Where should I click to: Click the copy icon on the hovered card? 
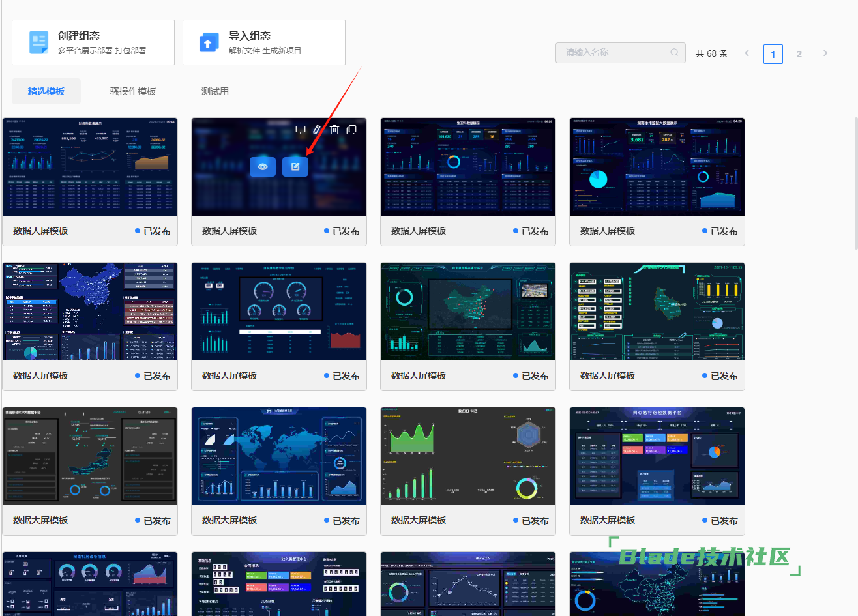(351, 130)
